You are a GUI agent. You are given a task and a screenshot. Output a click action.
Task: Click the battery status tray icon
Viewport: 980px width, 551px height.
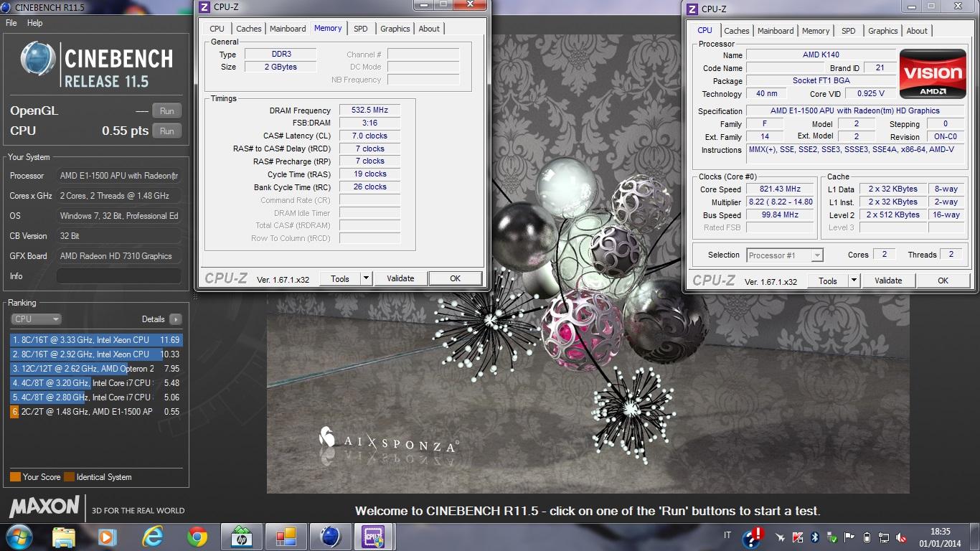867,537
